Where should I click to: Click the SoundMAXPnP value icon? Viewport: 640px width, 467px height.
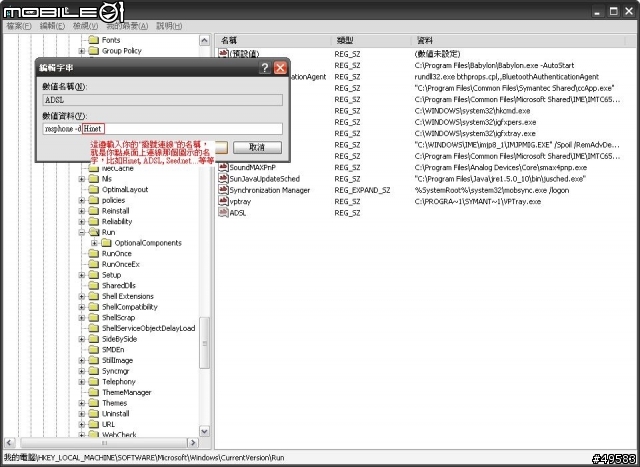(x=223, y=167)
